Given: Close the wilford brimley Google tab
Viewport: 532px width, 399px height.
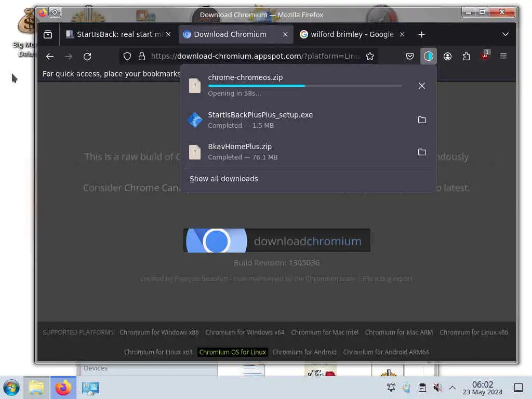Looking at the screenshot, I should click(402, 34).
